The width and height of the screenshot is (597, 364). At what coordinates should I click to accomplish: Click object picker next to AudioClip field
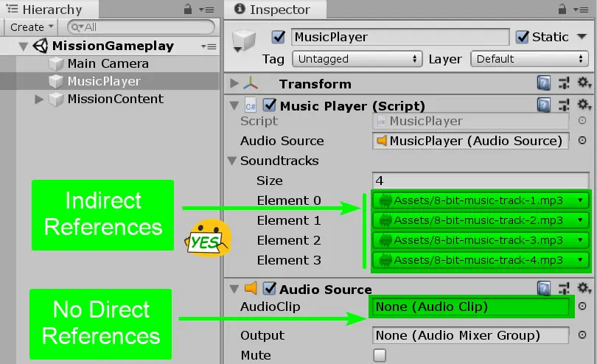[582, 307]
